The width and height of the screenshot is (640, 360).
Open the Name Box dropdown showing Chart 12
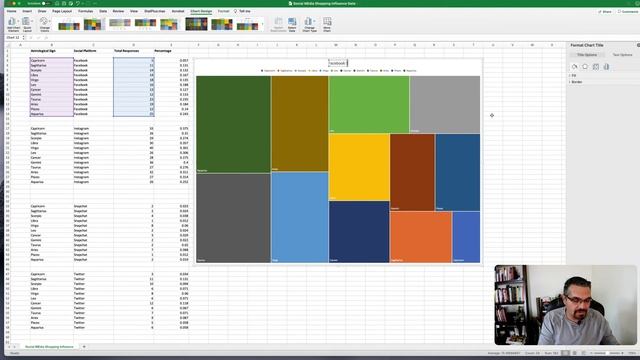point(23,38)
